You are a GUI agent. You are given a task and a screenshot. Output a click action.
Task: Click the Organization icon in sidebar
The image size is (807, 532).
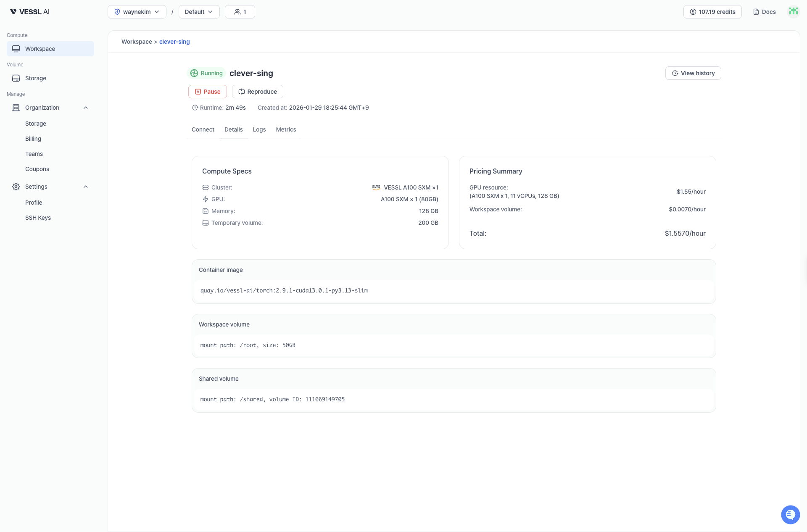[16, 108]
